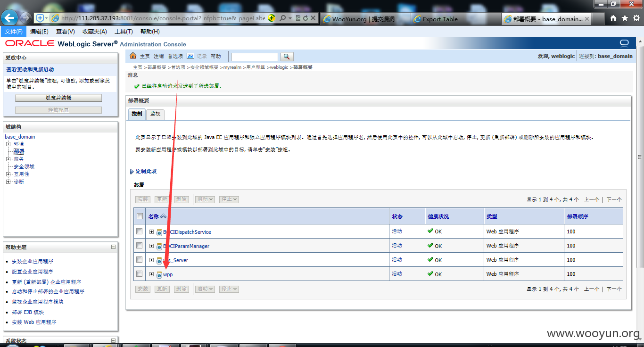Open the 收藏夹(A) menu

point(94,32)
